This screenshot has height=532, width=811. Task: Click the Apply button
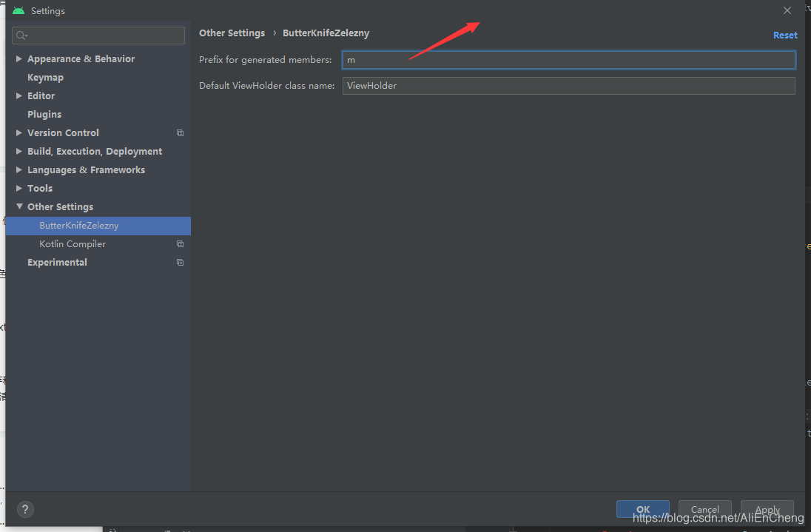(x=767, y=509)
